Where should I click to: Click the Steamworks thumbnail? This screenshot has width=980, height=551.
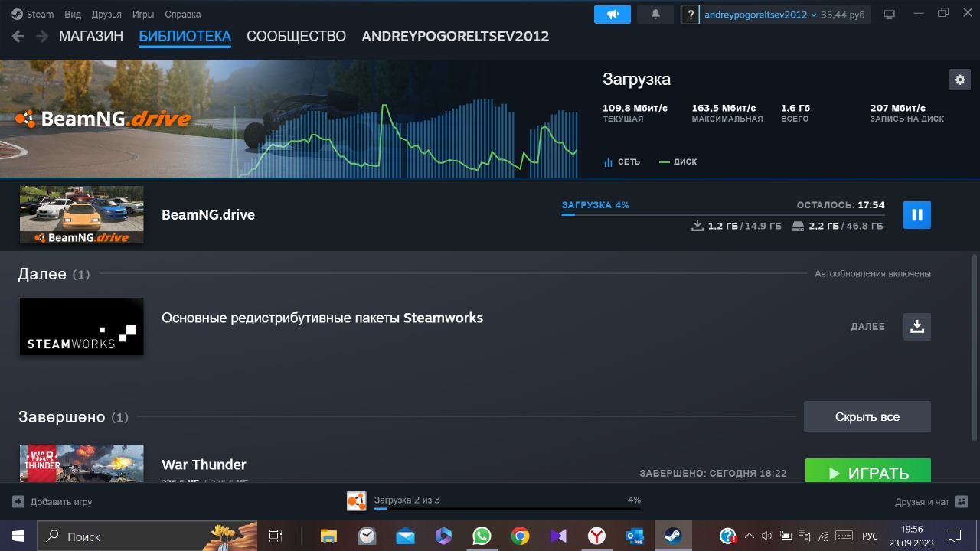[82, 327]
